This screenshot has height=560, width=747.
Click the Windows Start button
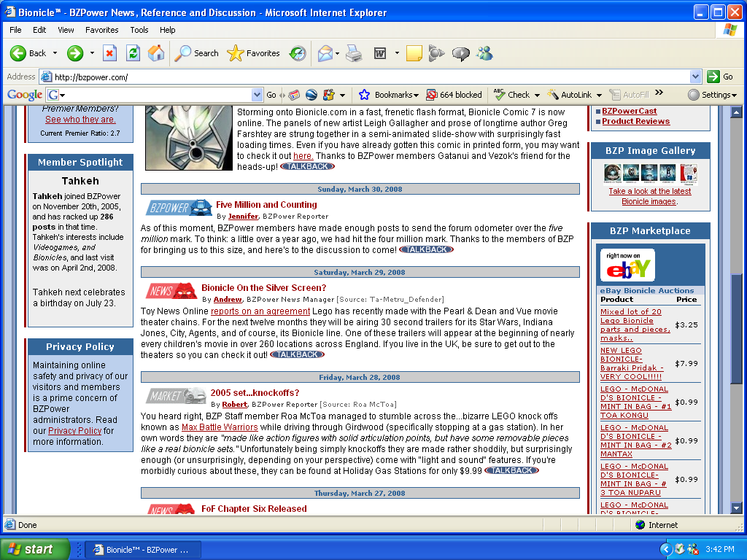click(35, 550)
